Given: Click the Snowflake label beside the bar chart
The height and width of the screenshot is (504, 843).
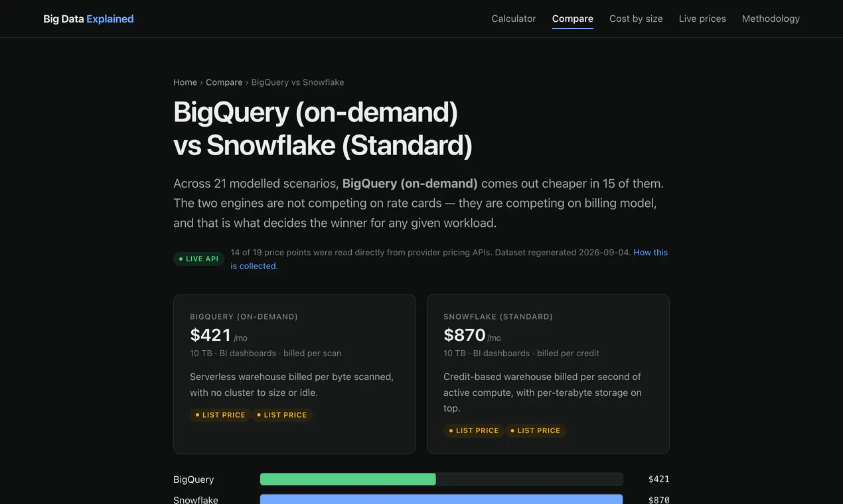Looking at the screenshot, I should pyautogui.click(x=196, y=499).
